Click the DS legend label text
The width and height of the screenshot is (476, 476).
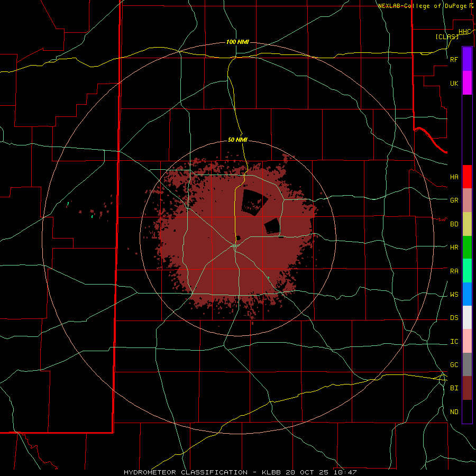[x=454, y=318]
